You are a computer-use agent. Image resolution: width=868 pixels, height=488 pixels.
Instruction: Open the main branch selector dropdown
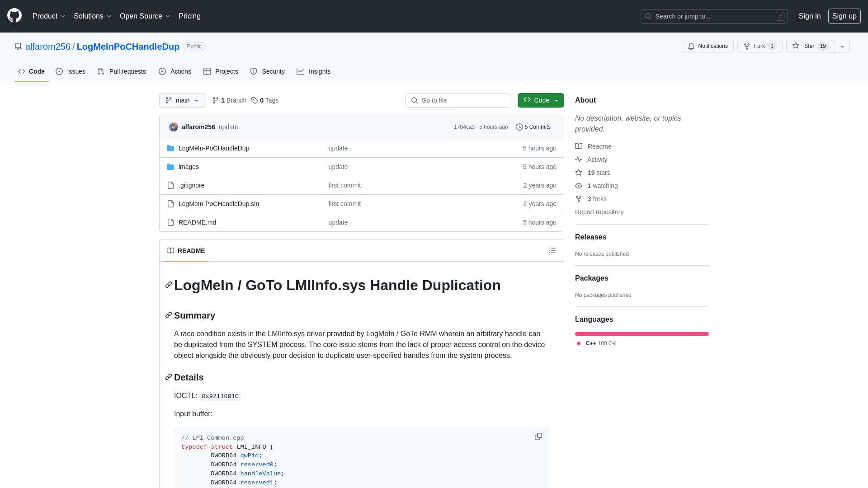click(183, 100)
